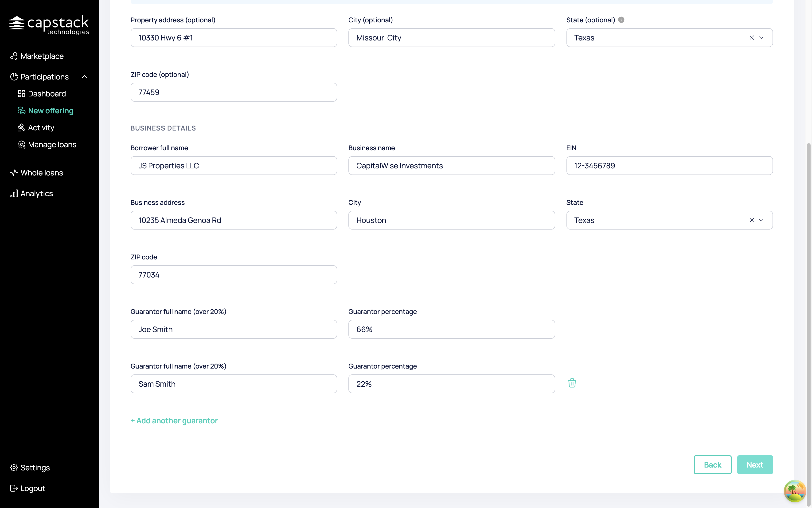Click the Business address field
The height and width of the screenshot is (508, 812).
[234, 220]
